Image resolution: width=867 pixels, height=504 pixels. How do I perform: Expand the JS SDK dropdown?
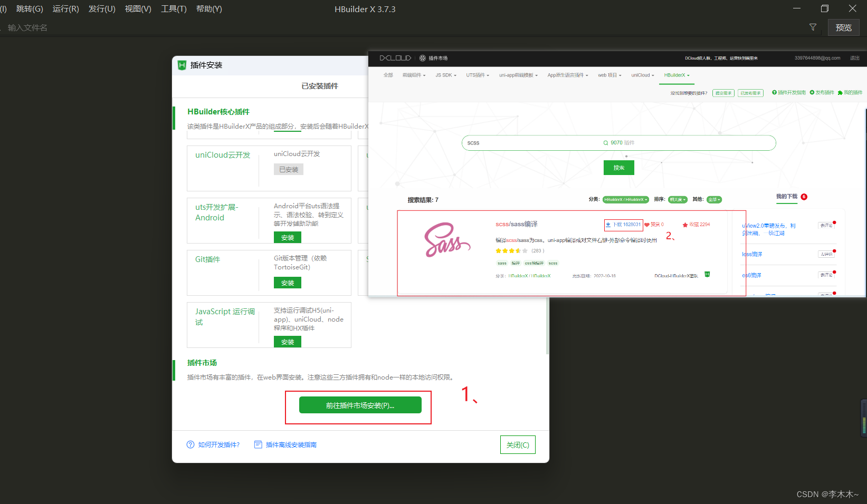click(446, 75)
